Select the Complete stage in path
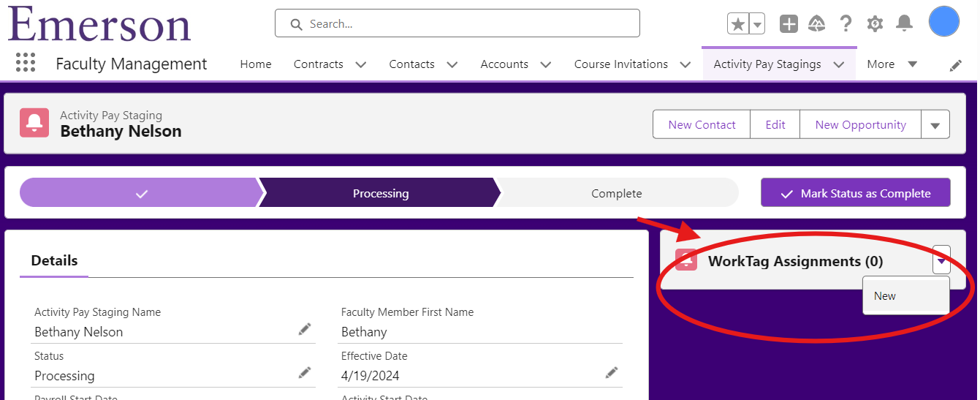 coord(617,193)
